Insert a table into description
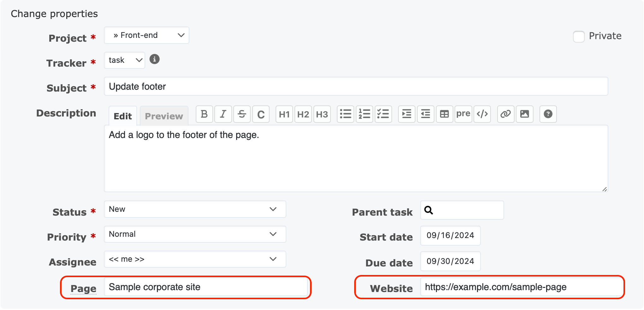Viewport: 644px width, 310px height. pyautogui.click(x=444, y=114)
